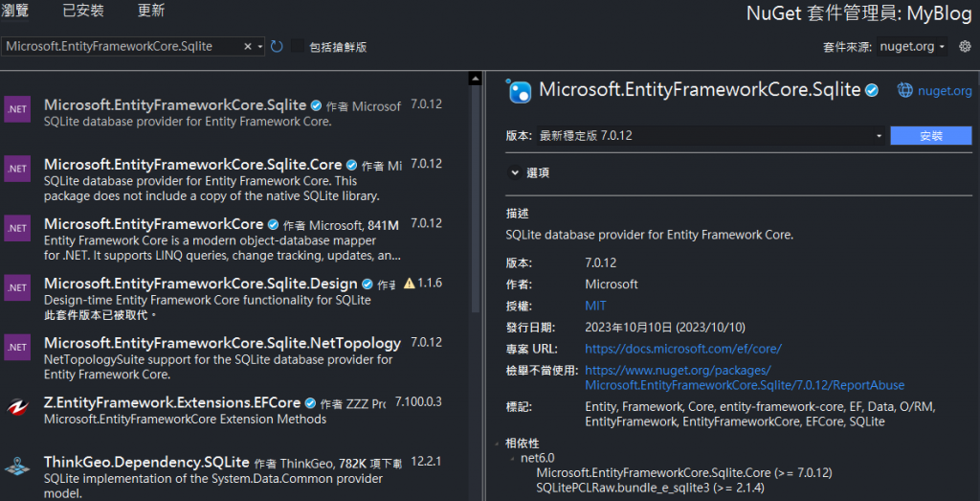
Task: Open the docs.microsoft.com/ef/core project URL
Action: [x=683, y=349]
